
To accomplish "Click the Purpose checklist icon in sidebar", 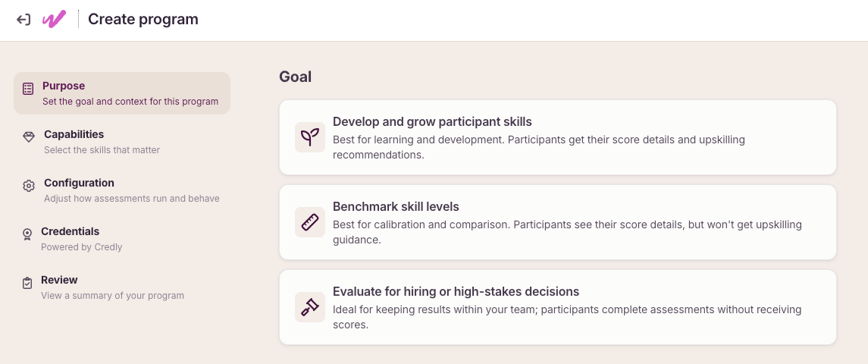I will (x=28, y=89).
